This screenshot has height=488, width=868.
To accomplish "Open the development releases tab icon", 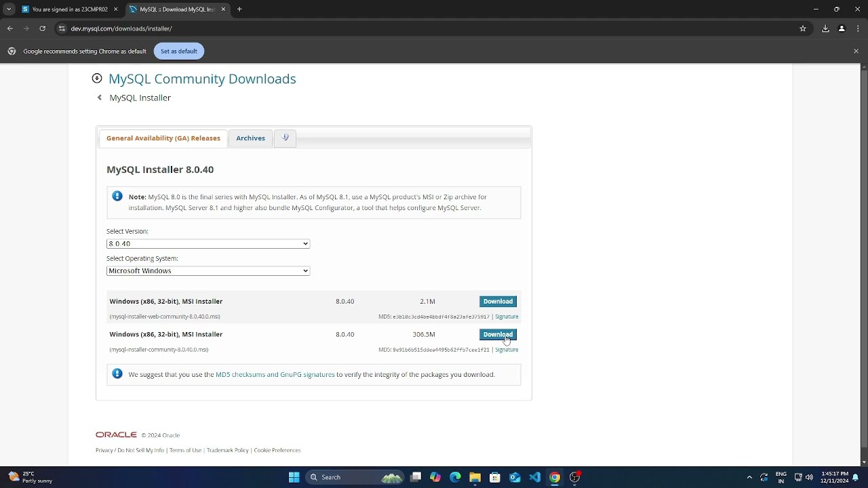I will pyautogui.click(x=285, y=138).
